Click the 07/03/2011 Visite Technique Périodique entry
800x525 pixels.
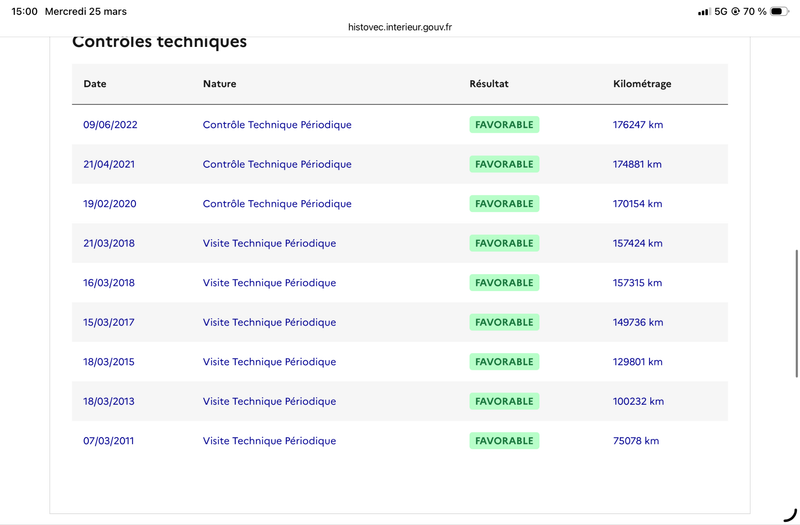[269, 441]
